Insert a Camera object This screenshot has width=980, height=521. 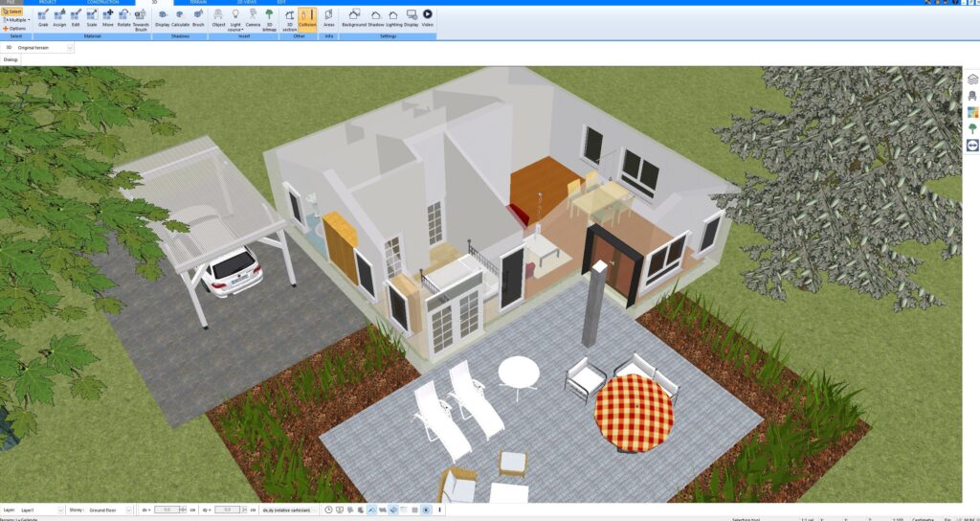(x=253, y=17)
